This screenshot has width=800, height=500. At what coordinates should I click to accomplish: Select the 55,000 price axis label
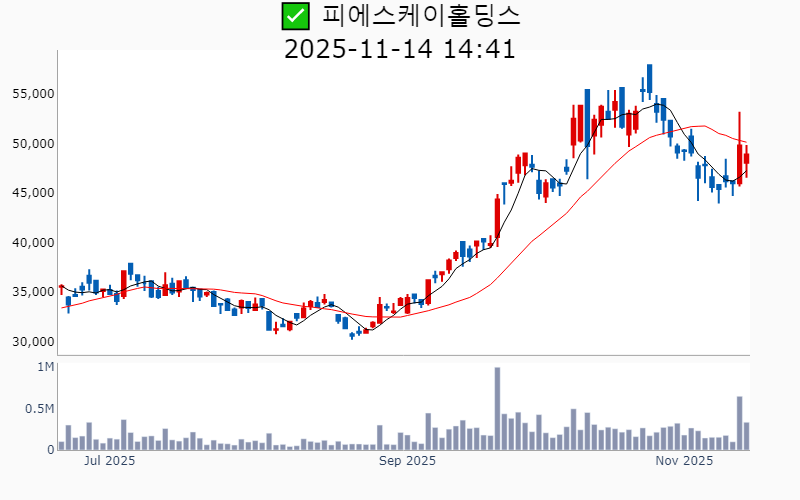point(32,94)
